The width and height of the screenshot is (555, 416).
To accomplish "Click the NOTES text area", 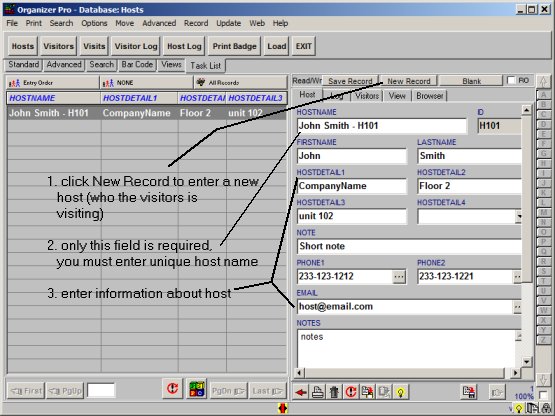I will (406, 348).
